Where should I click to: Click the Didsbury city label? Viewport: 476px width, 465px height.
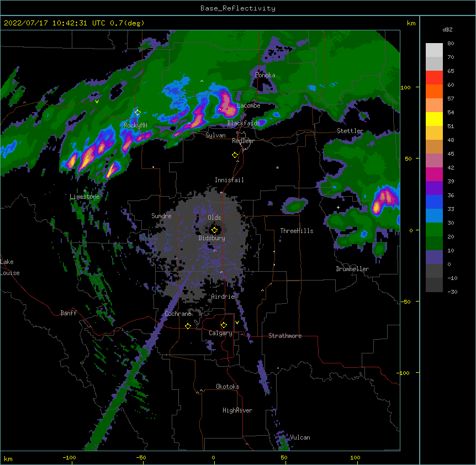click(x=212, y=238)
